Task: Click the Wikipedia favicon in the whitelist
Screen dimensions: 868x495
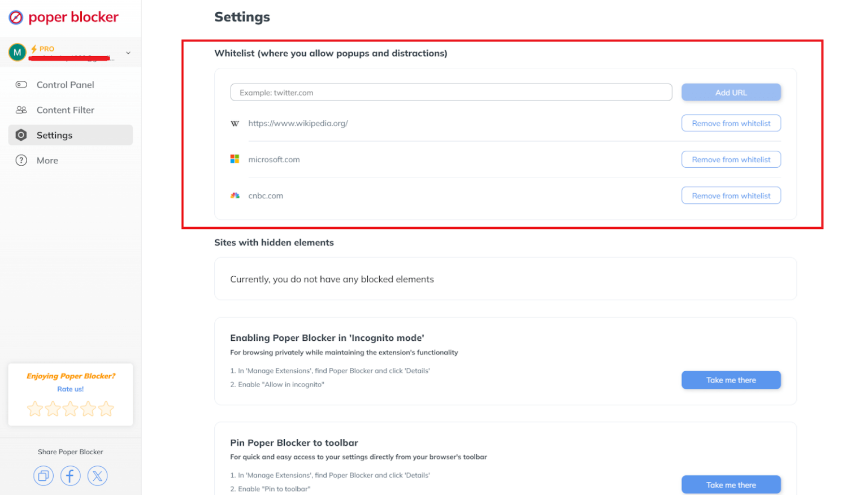Action: 235,123
